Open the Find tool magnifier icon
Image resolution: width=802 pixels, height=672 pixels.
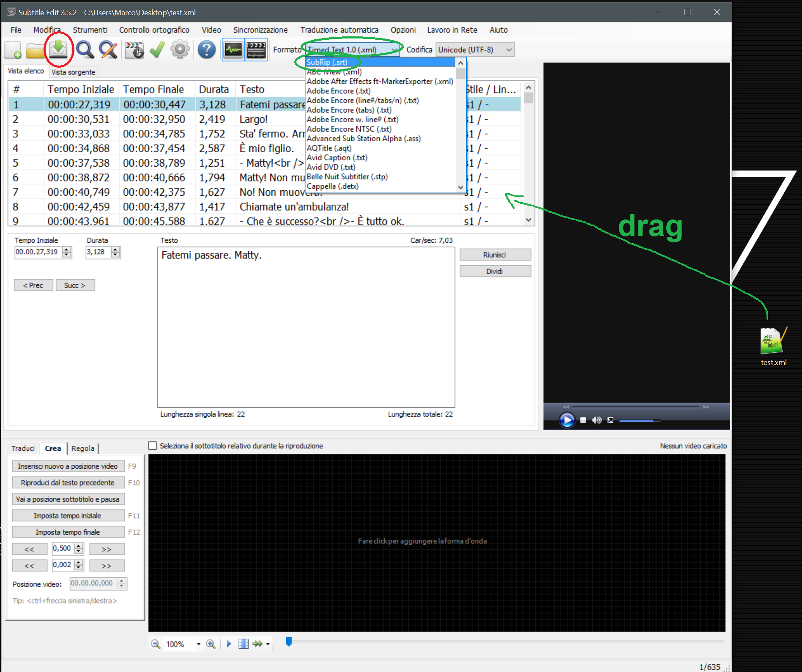[85, 50]
